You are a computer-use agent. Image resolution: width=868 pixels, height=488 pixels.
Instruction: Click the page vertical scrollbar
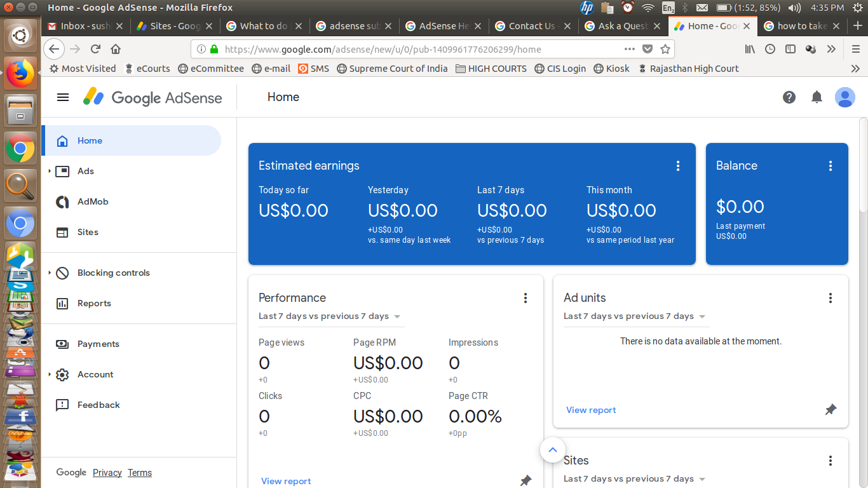(x=863, y=165)
